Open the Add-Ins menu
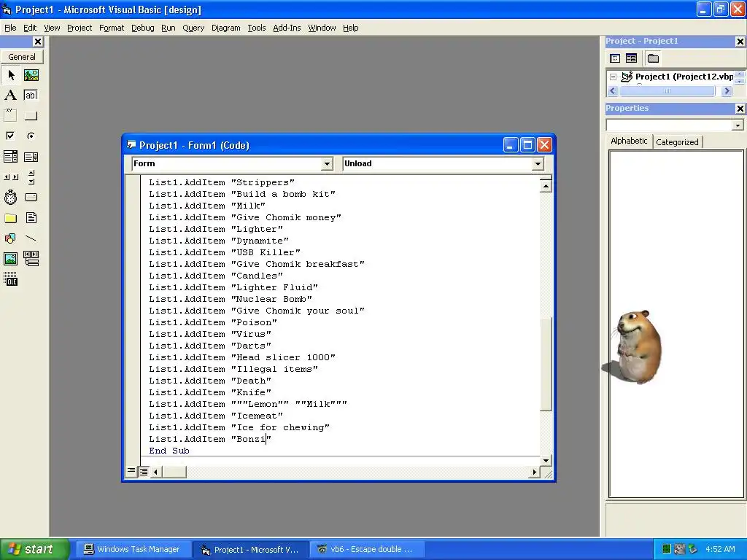 pos(287,28)
